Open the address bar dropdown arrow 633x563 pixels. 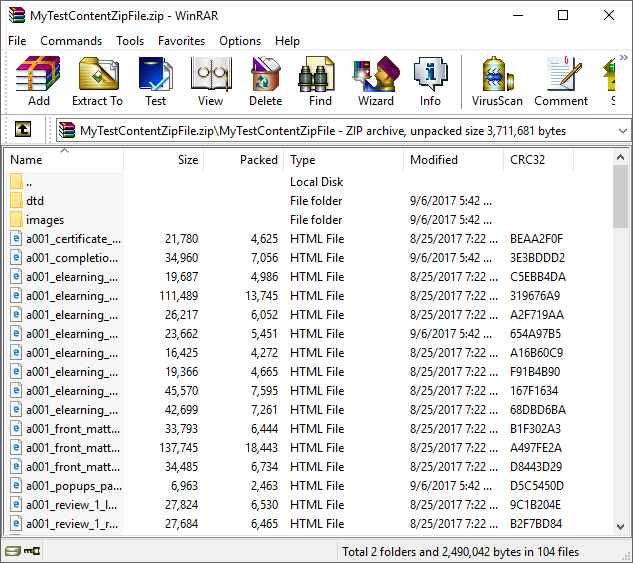pos(623,131)
